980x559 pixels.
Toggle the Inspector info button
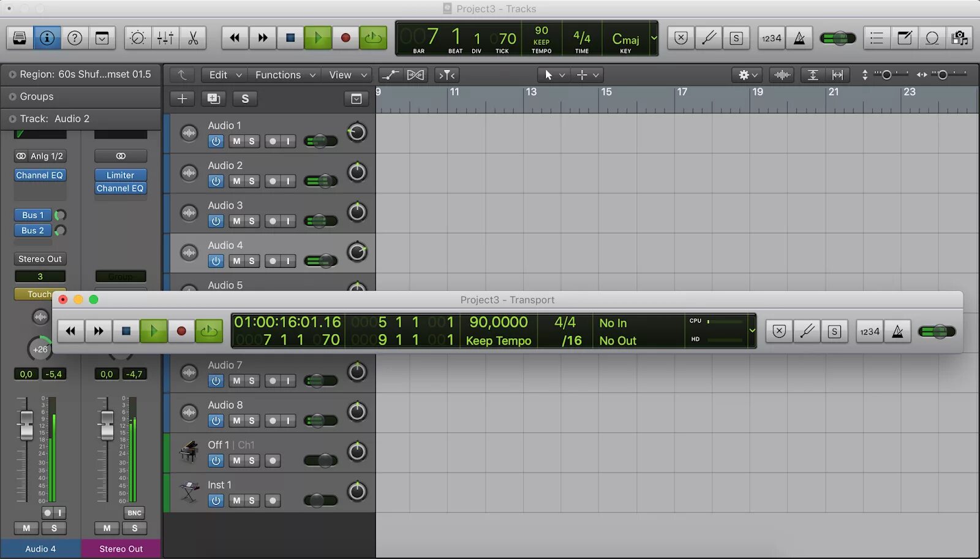(47, 38)
